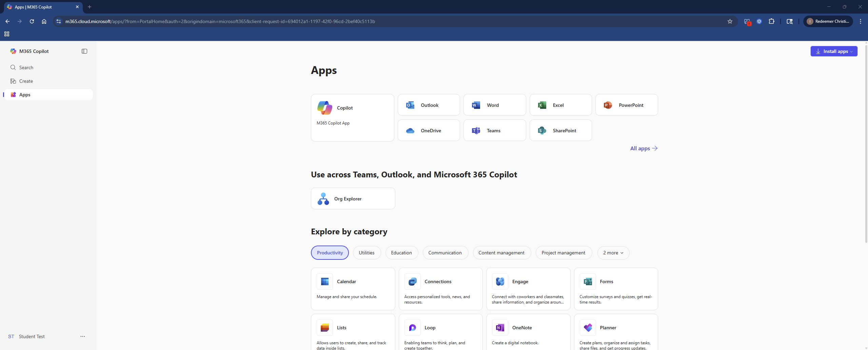Switch to the Education category
The image size is (868, 350).
click(x=402, y=253)
